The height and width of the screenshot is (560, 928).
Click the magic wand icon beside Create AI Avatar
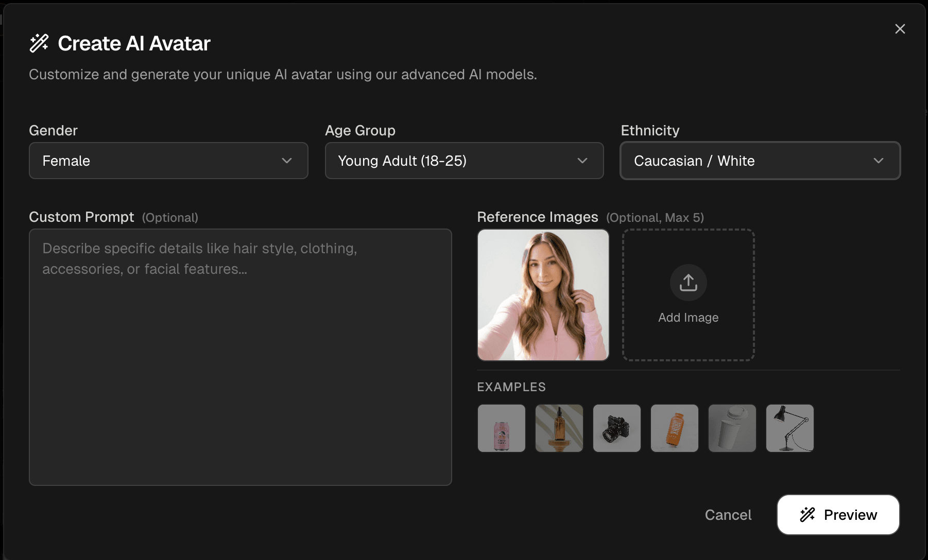(39, 43)
